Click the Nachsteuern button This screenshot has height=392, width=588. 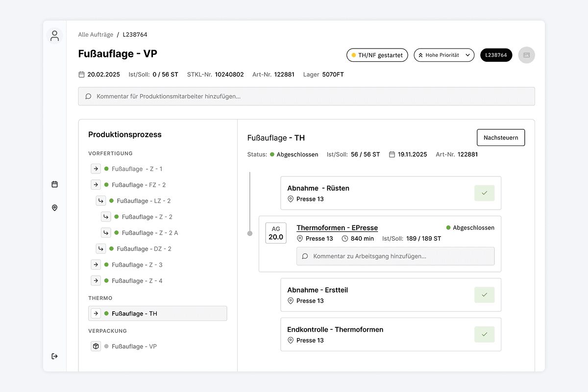point(501,138)
